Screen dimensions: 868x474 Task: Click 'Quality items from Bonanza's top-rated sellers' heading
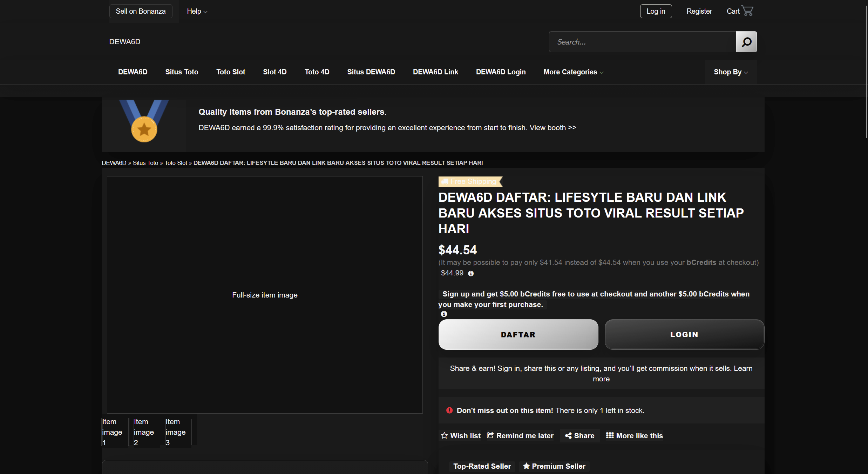click(x=292, y=112)
